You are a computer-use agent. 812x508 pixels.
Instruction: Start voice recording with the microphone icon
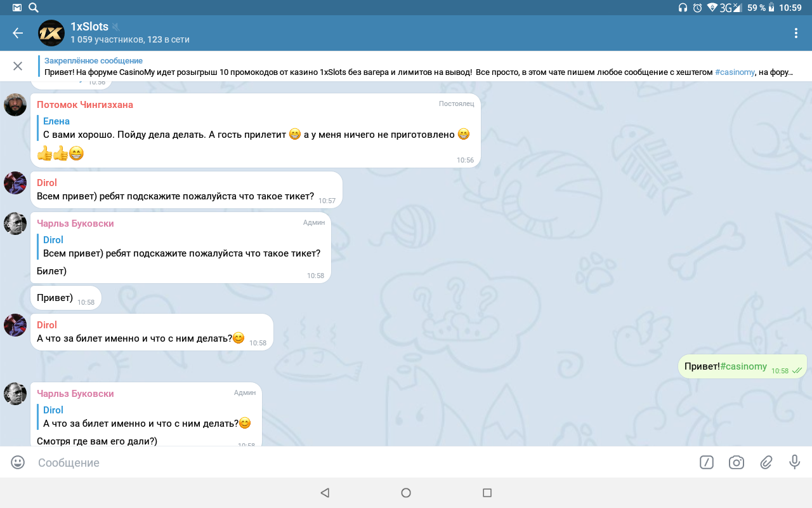pyautogui.click(x=794, y=462)
